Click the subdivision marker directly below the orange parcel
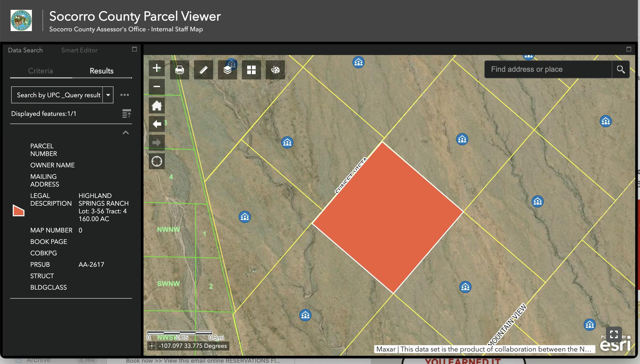Viewport: 640px width, 364px height. tap(465, 287)
